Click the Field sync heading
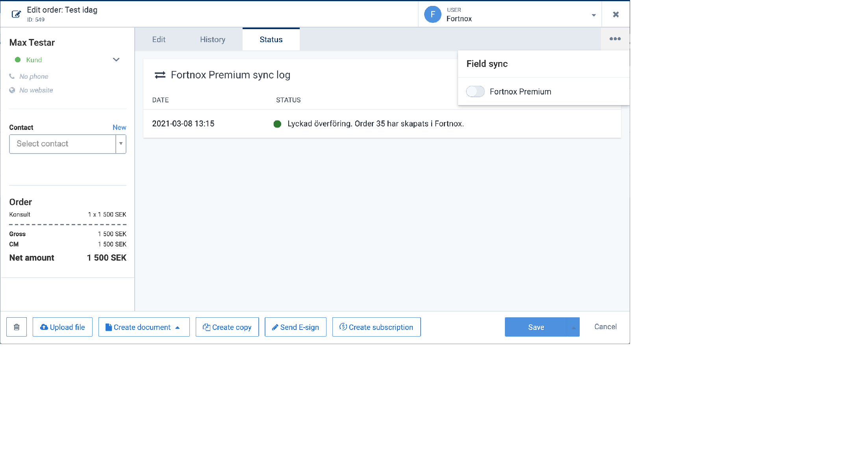 pyautogui.click(x=487, y=64)
